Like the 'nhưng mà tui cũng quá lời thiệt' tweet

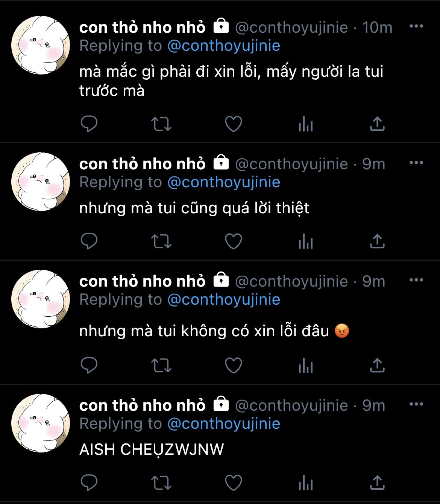[233, 241]
